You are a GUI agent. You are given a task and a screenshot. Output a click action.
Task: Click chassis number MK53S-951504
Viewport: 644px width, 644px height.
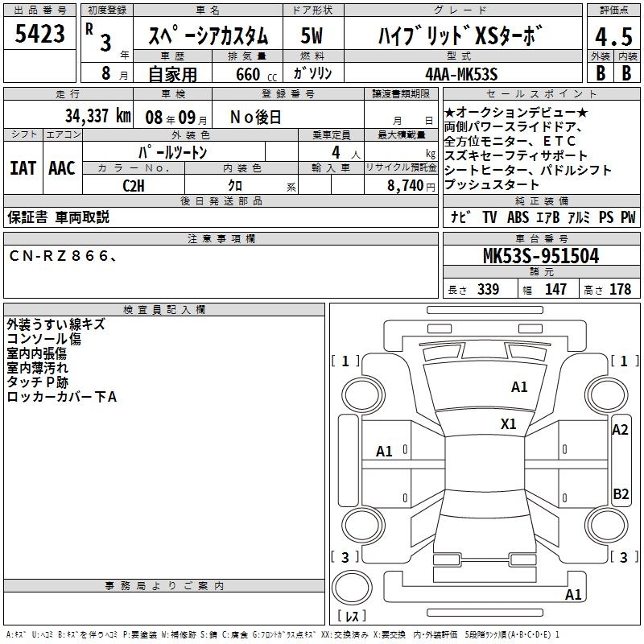pyautogui.click(x=540, y=256)
